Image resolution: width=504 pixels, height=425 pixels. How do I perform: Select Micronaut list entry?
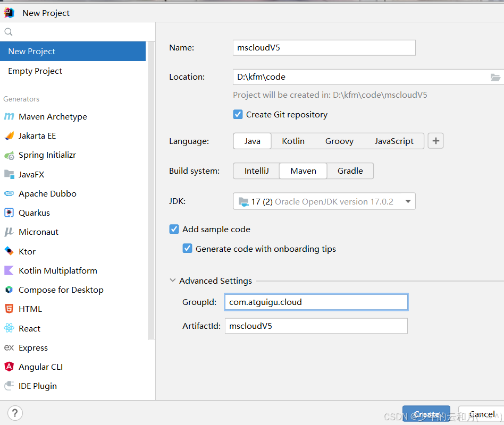74,232
